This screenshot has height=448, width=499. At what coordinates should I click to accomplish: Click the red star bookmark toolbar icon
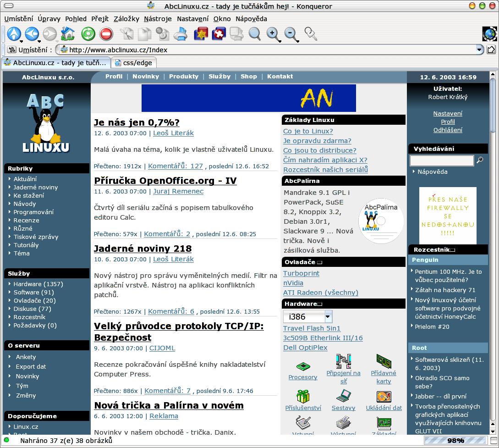(x=201, y=34)
